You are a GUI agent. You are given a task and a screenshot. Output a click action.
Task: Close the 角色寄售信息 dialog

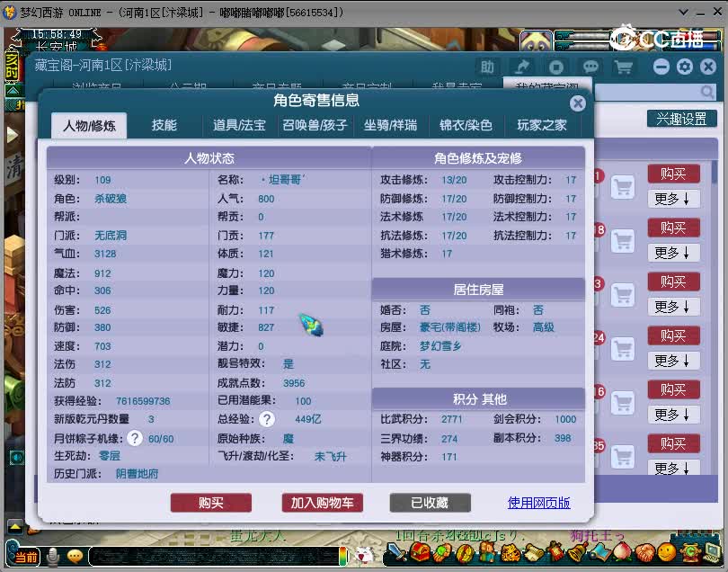click(x=578, y=103)
